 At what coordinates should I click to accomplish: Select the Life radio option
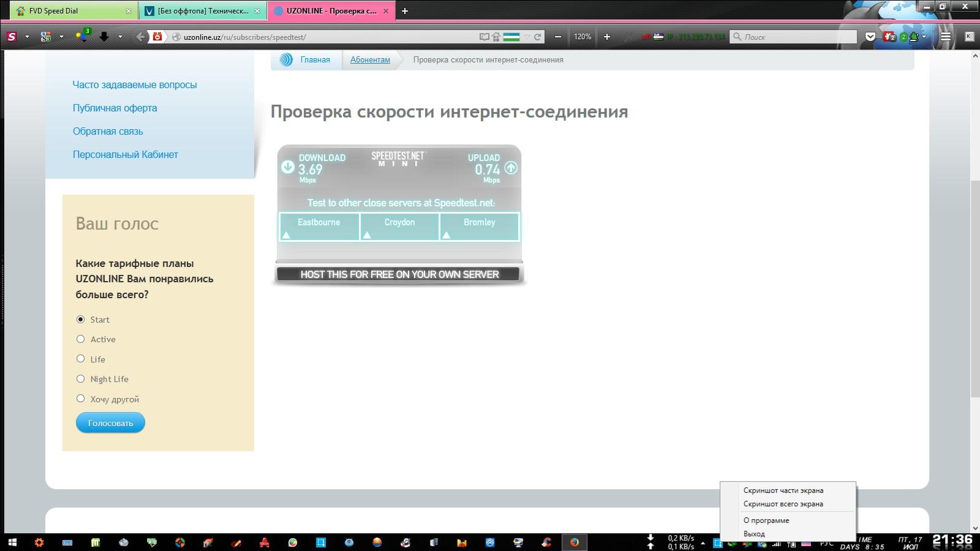click(x=80, y=359)
